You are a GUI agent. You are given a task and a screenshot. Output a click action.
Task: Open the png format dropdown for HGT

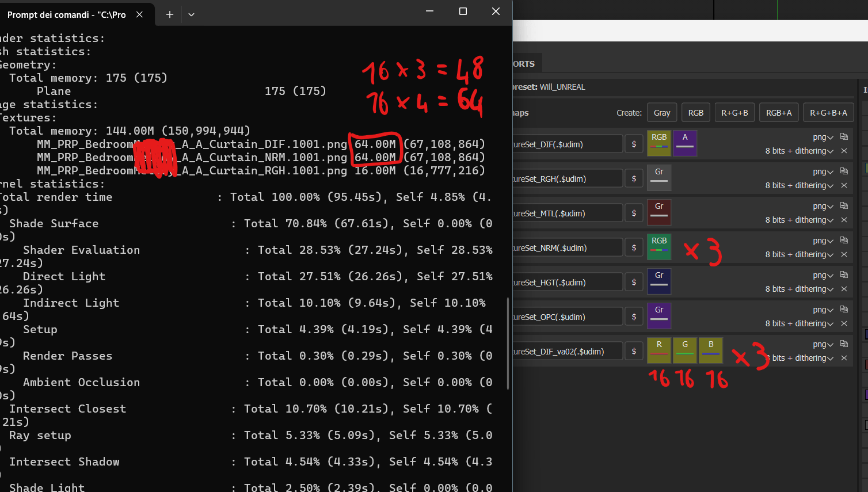pyautogui.click(x=823, y=275)
